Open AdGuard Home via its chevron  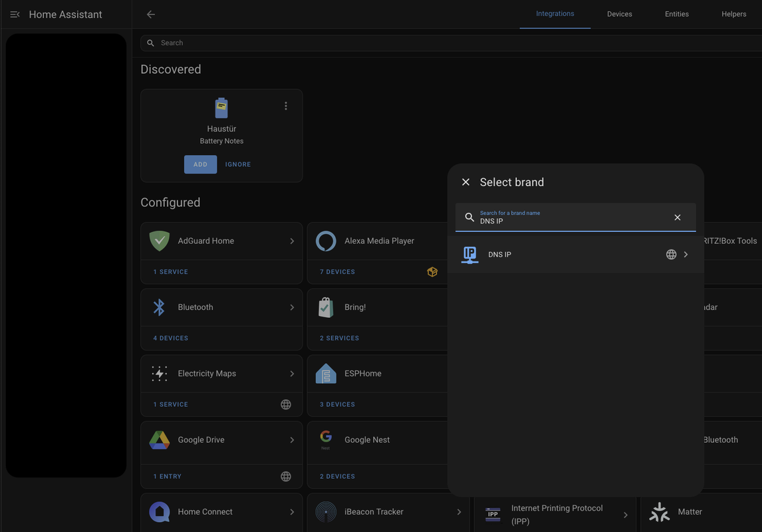292,241
